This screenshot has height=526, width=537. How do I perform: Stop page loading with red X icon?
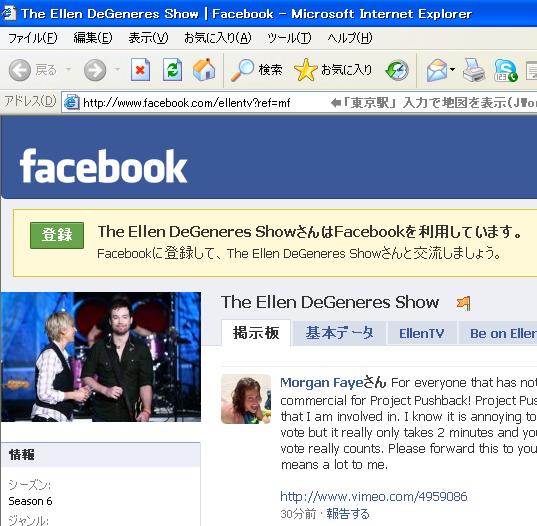(140, 70)
